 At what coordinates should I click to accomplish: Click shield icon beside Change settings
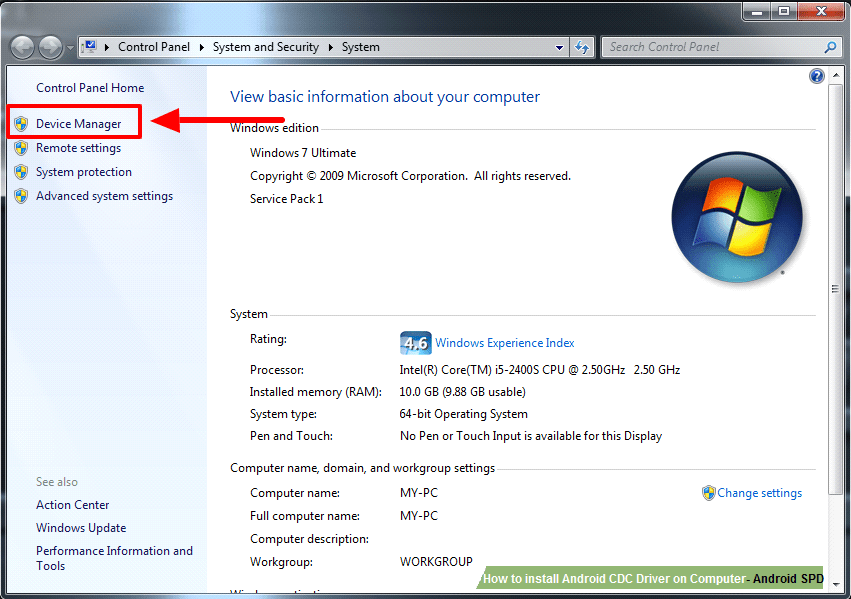[x=708, y=493]
